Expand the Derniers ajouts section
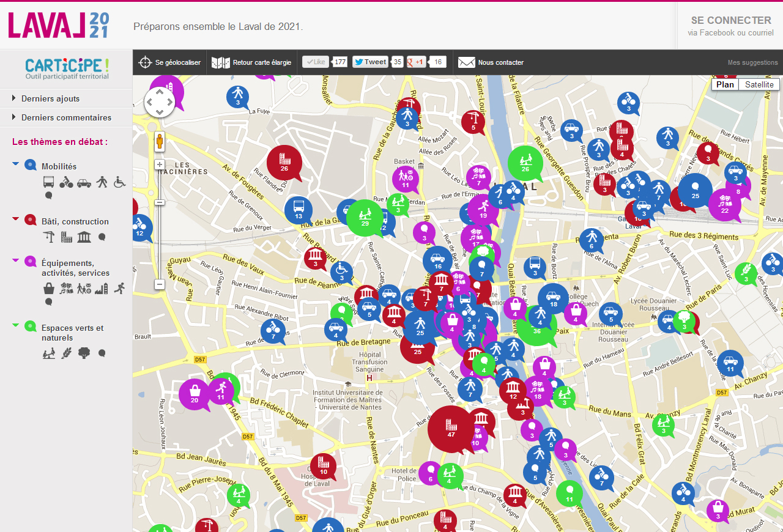Viewport: 783px width, 532px height. click(50, 98)
